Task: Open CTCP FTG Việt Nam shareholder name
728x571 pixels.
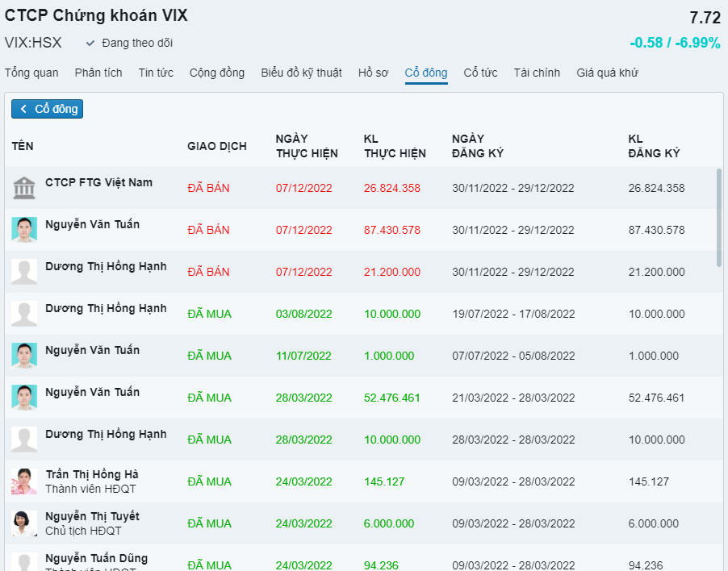Action: (x=99, y=182)
